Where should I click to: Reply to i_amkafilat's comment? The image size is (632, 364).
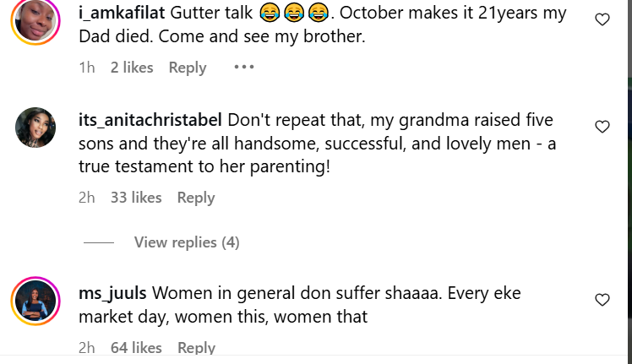[x=188, y=68]
